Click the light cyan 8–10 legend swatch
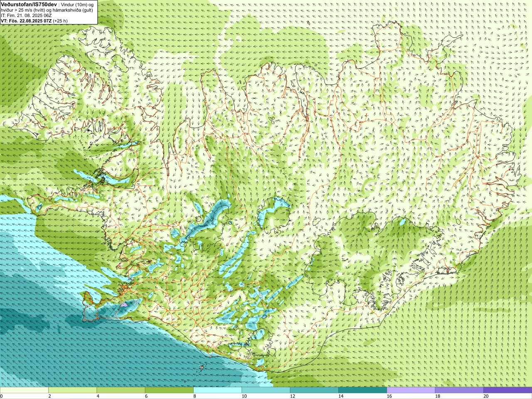The height and width of the screenshot is (399, 532). pos(217,390)
